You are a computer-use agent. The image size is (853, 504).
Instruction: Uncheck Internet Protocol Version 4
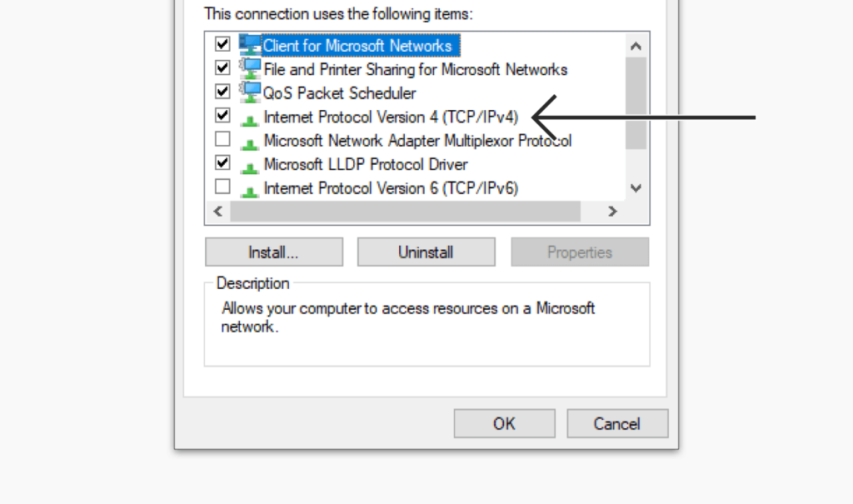[x=222, y=115]
